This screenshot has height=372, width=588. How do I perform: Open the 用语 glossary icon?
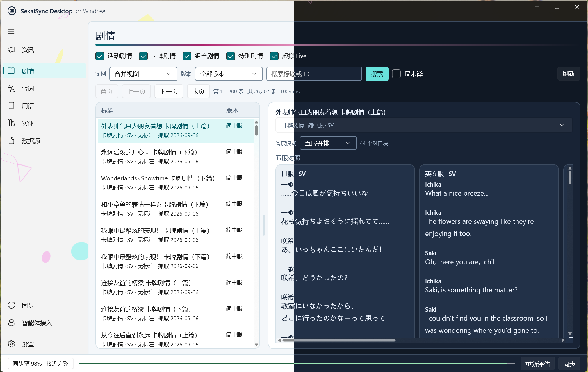tap(11, 105)
